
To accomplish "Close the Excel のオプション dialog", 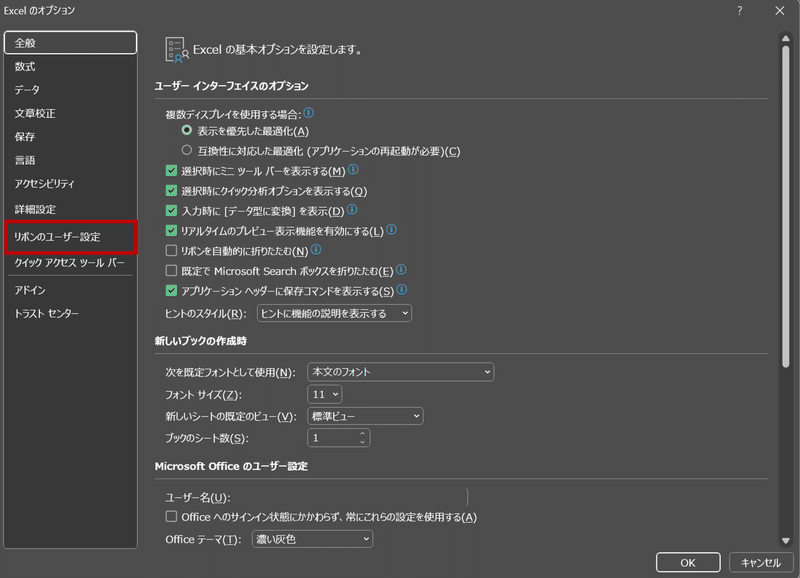I will 780,11.
